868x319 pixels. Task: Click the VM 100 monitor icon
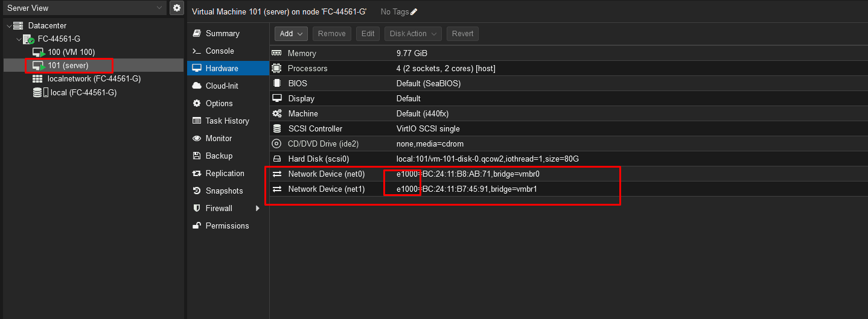(39, 52)
